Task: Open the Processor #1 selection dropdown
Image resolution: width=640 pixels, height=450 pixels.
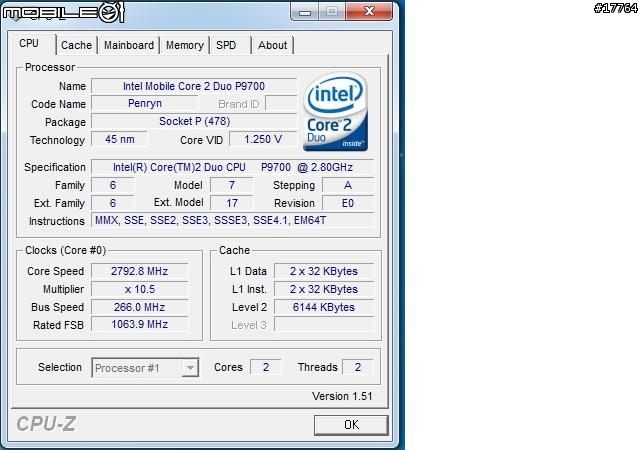Action: (x=145, y=368)
